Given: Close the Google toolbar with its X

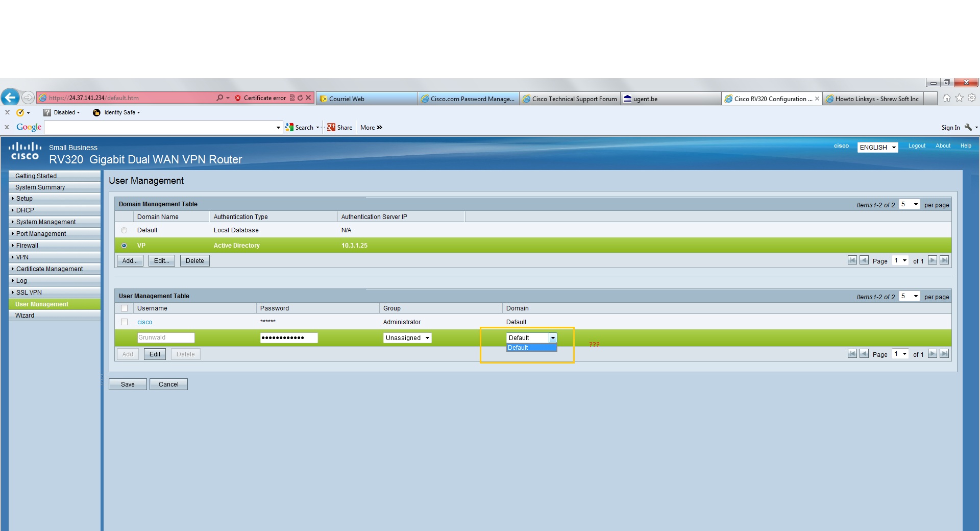Looking at the screenshot, I should click(x=7, y=127).
